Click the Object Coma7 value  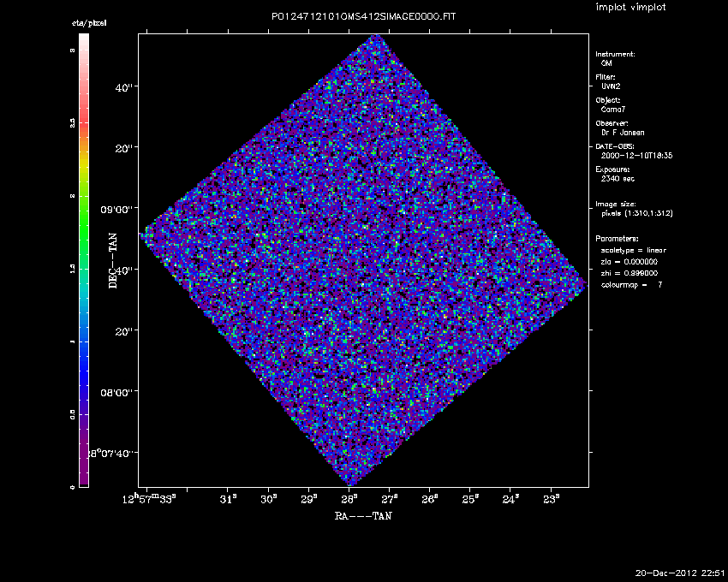tap(613, 110)
